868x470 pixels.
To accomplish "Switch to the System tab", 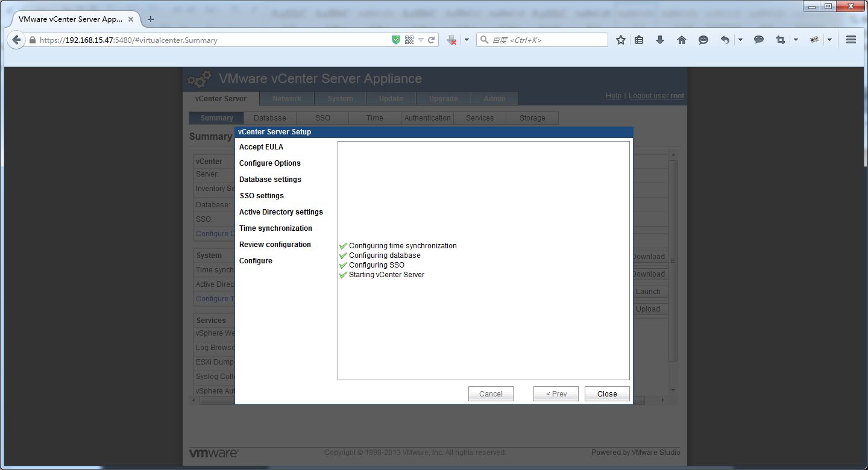I will (x=341, y=99).
